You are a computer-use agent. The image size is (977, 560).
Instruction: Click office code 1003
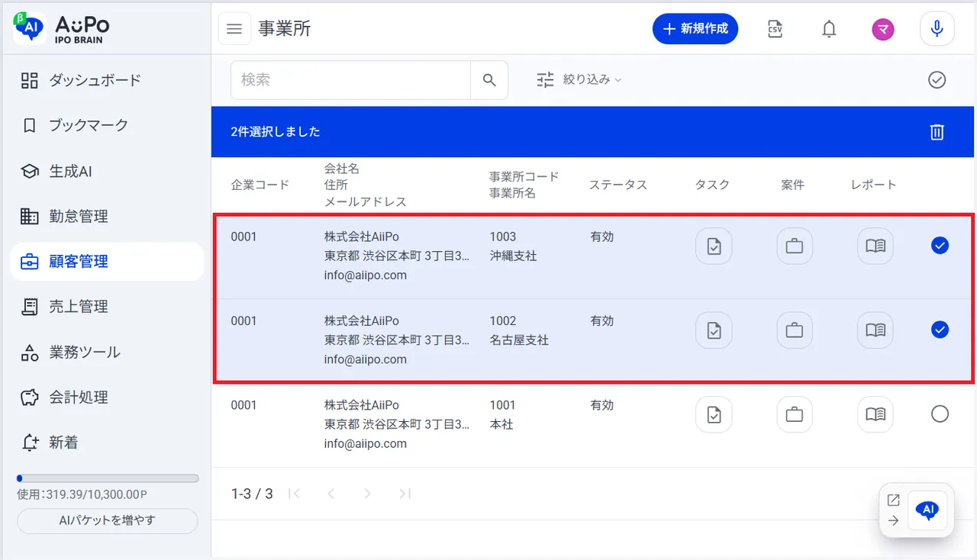click(x=503, y=237)
